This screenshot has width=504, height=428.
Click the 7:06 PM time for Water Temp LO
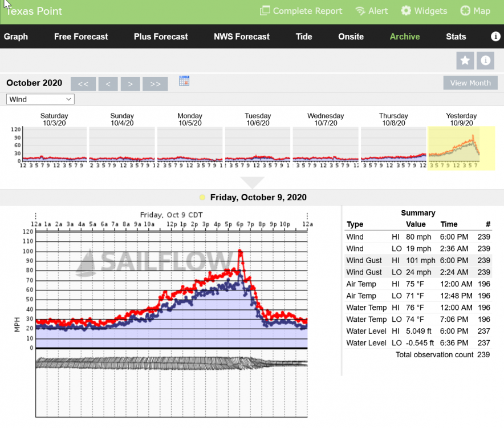pos(454,319)
